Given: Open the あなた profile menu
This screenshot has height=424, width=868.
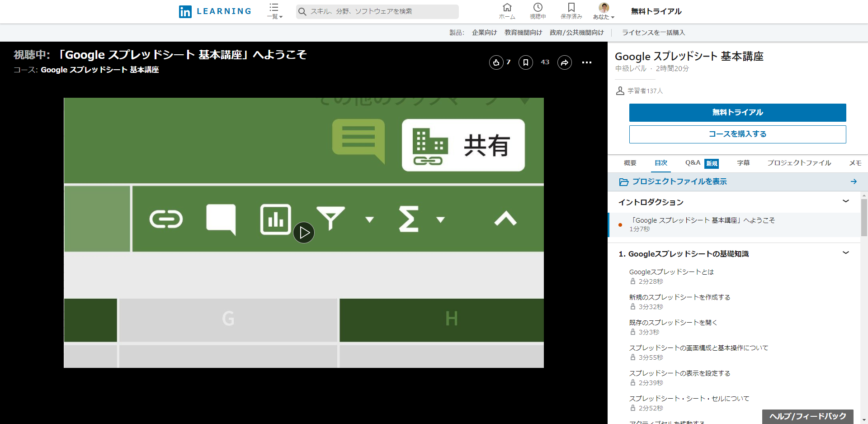Looking at the screenshot, I should pos(604,11).
